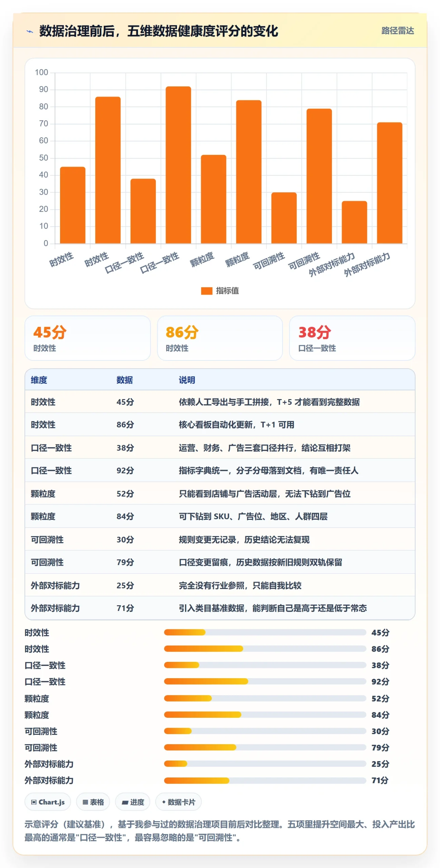Image resolution: width=440 pixels, height=868 pixels.
Task: Click the cell 口径变更留痕，历史数据按新旧规则双轨保留
Action: pyautogui.click(x=260, y=562)
